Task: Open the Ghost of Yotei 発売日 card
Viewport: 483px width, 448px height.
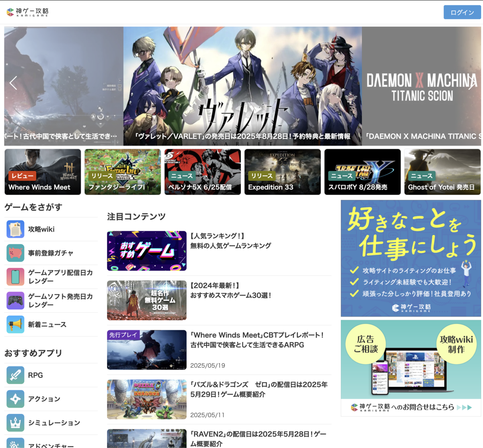Action: 442,172
